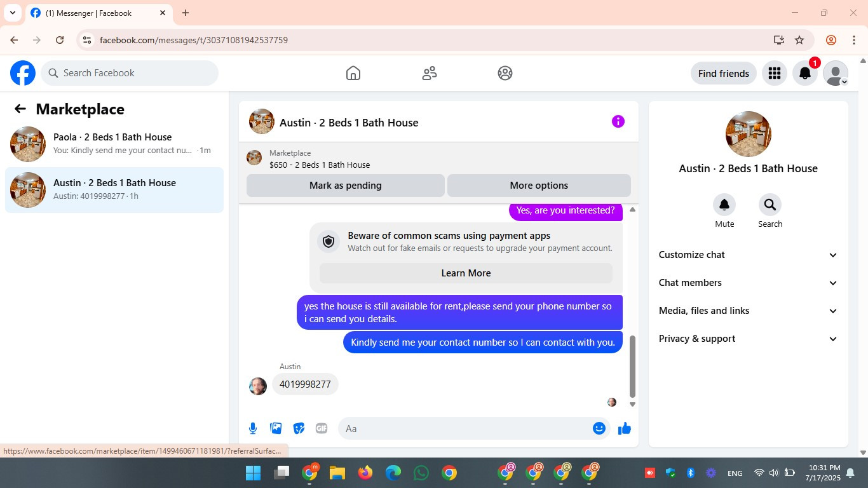Open the Facebook logo home link

pyautogui.click(x=23, y=73)
